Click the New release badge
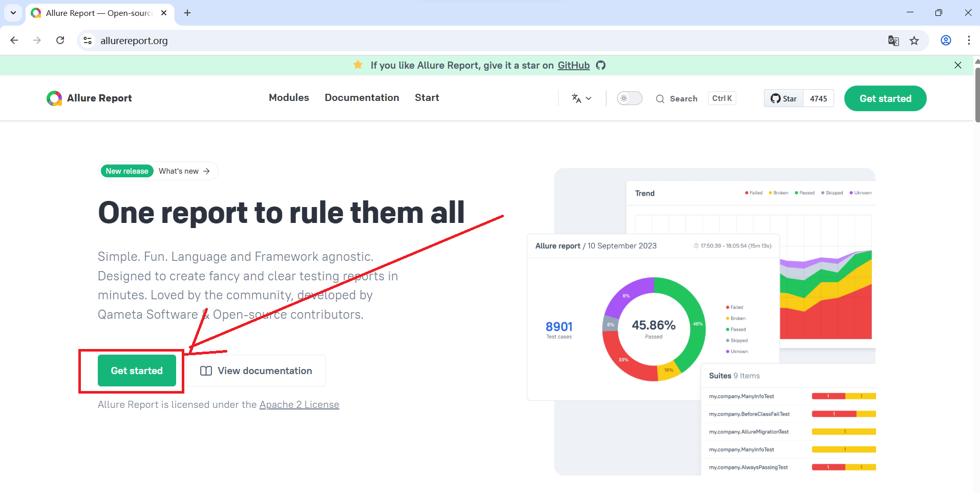 [x=127, y=171]
